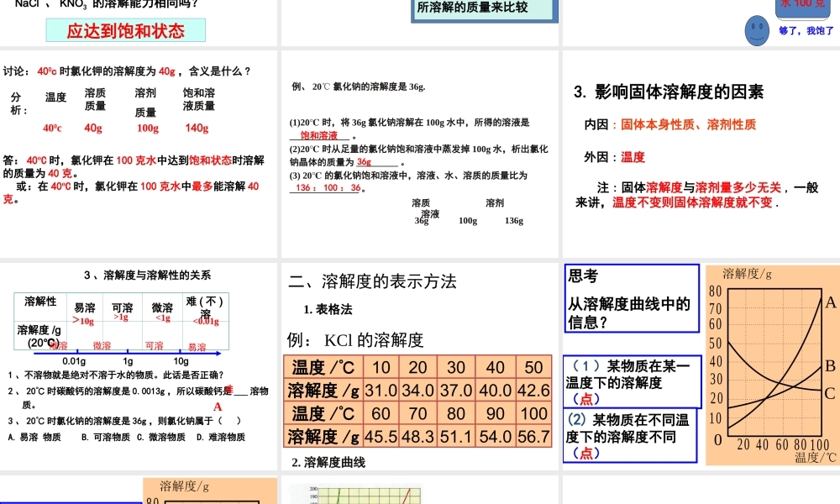The height and width of the screenshot is (504, 840).
Task: Click the 10g mark on the blue axis
Action: (181, 361)
